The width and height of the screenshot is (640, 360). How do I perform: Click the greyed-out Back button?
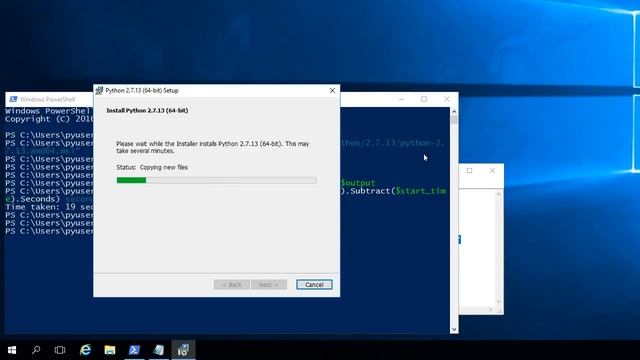point(232,284)
